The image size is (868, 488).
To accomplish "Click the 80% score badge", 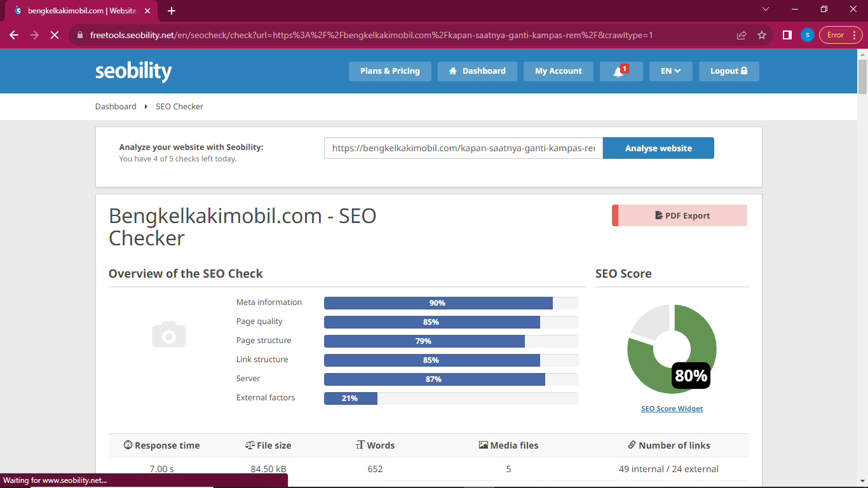I will [691, 376].
